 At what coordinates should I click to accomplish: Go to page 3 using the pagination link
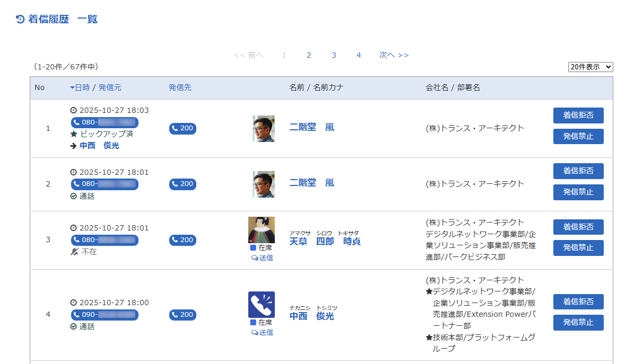[x=334, y=55]
